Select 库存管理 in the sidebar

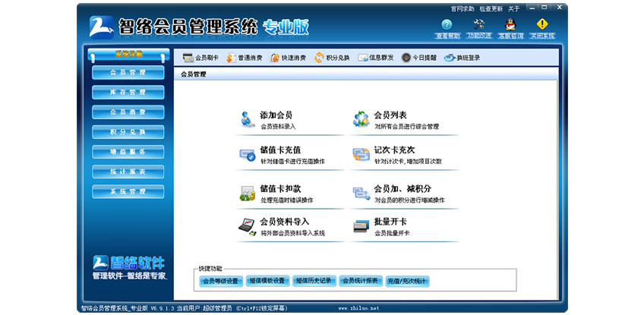(128, 93)
